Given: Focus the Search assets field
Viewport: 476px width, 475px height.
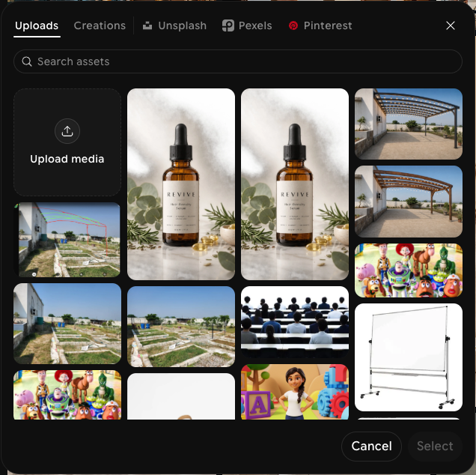Looking at the screenshot, I should (238, 61).
